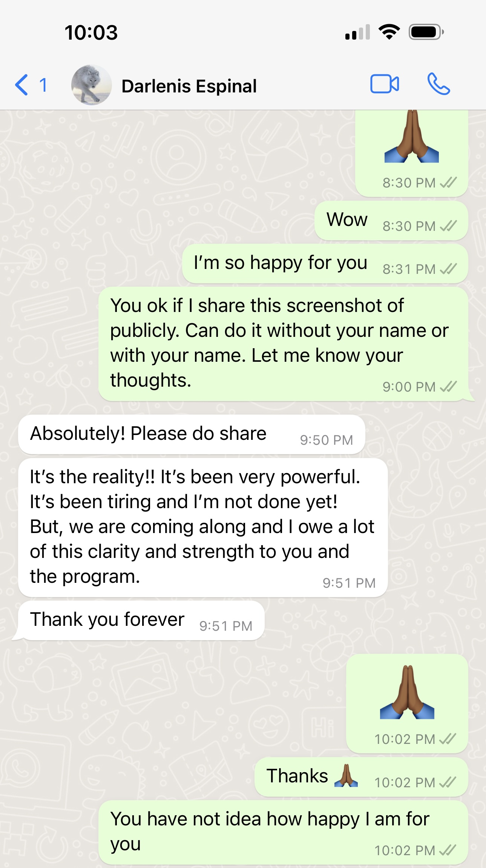Open contact info for Darlenis Espinal

(189, 86)
